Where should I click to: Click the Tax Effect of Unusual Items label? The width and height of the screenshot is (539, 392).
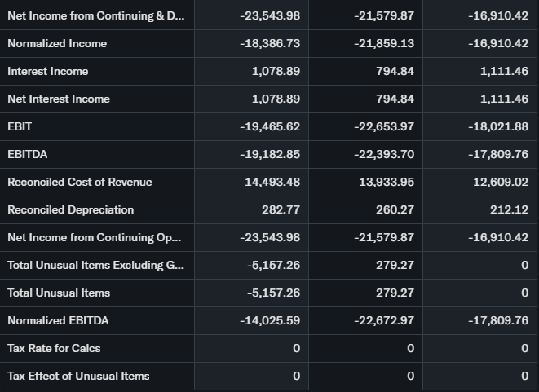pyautogui.click(x=78, y=376)
